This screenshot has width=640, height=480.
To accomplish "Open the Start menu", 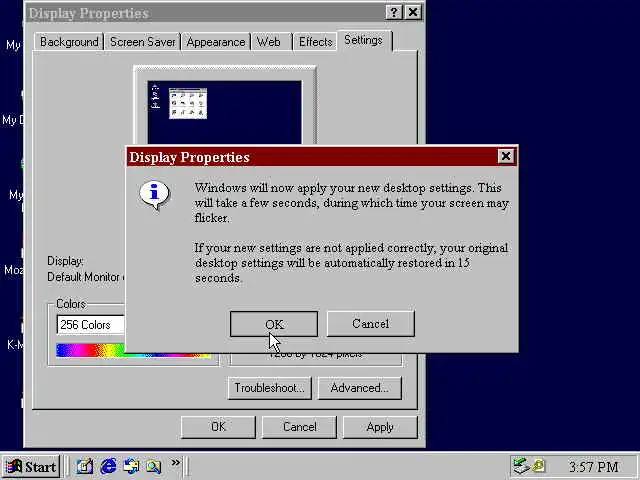I will click(x=31, y=467).
